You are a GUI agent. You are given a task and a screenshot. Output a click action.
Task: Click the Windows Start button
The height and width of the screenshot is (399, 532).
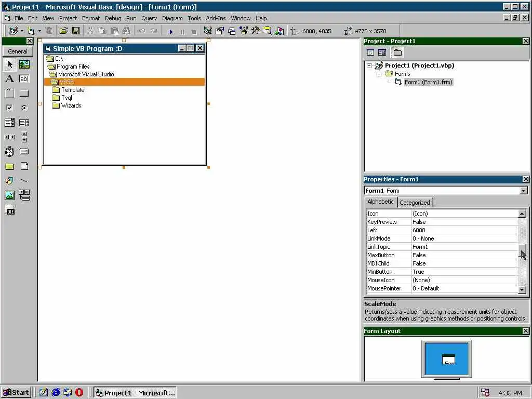click(16, 393)
